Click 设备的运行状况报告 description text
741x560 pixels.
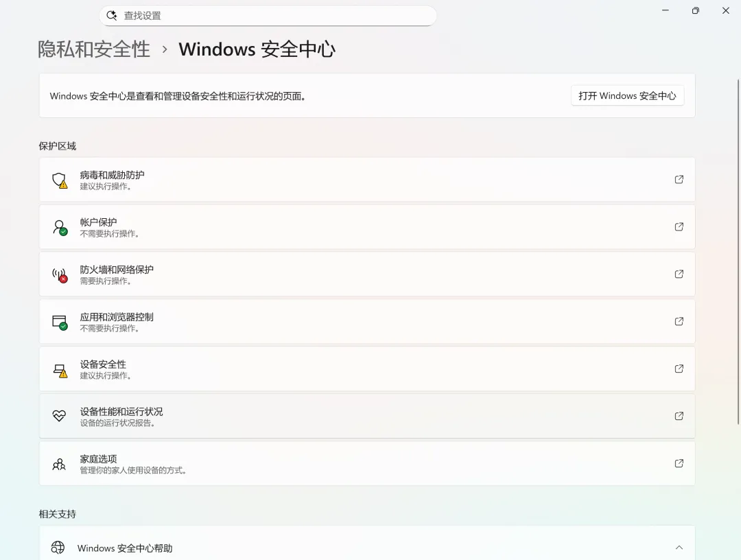tap(118, 423)
